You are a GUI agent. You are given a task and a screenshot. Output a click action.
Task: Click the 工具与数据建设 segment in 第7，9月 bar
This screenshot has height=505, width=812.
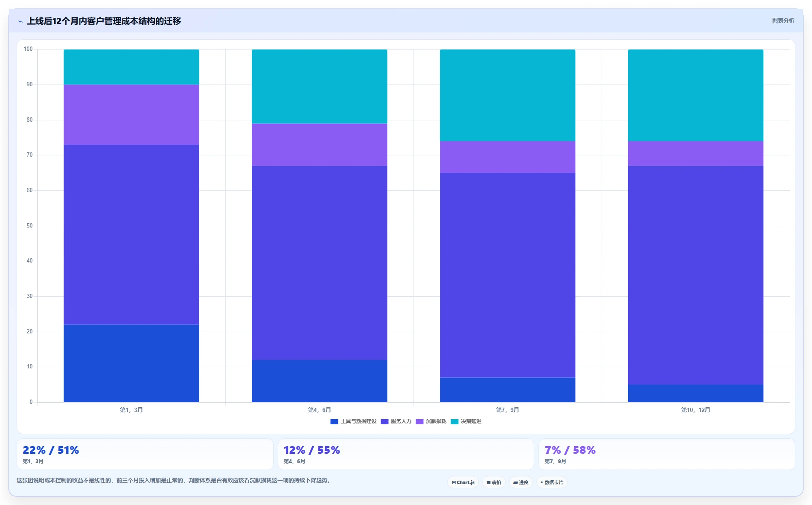click(x=507, y=390)
